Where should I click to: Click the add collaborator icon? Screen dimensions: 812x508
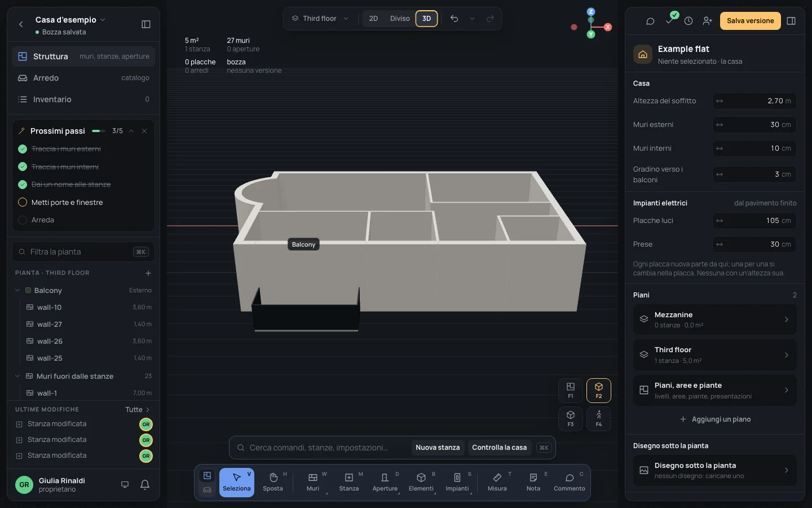pyautogui.click(x=708, y=21)
